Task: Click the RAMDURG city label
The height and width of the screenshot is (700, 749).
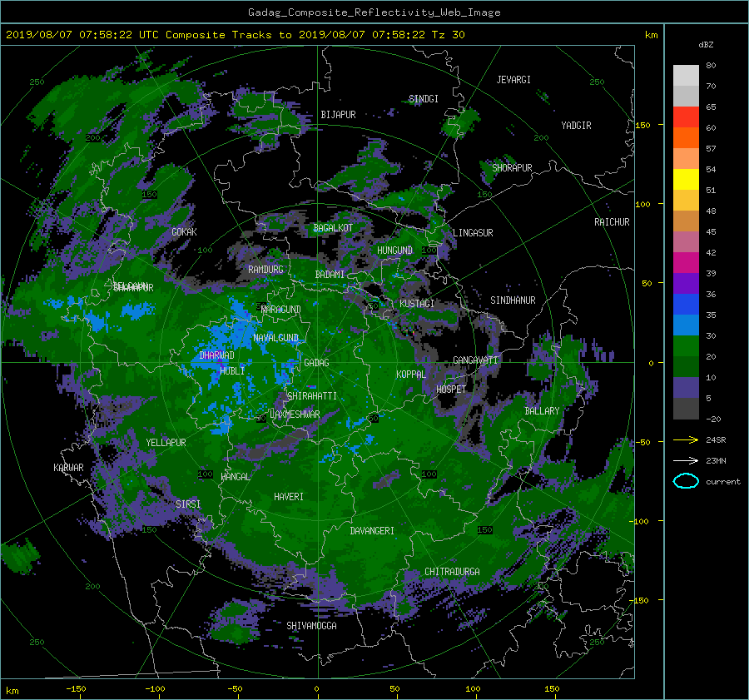Action: (265, 270)
